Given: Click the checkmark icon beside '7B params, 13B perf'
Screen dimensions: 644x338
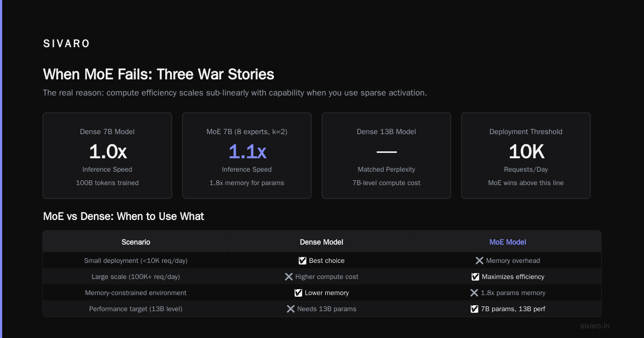Looking at the screenshot, I should [474, 309].
